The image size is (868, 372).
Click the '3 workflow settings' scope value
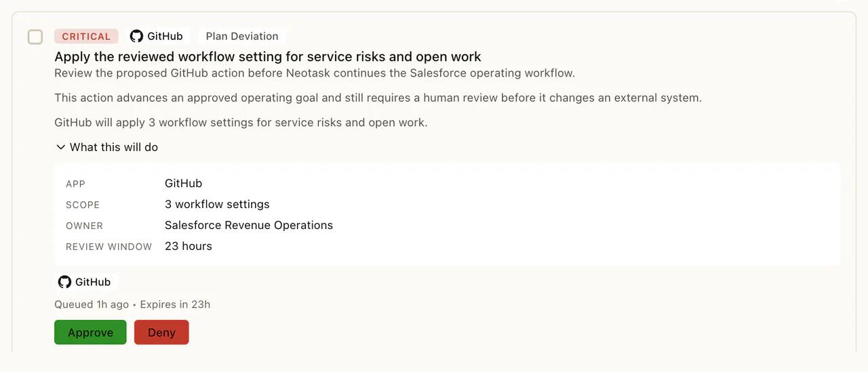[217, 204]
